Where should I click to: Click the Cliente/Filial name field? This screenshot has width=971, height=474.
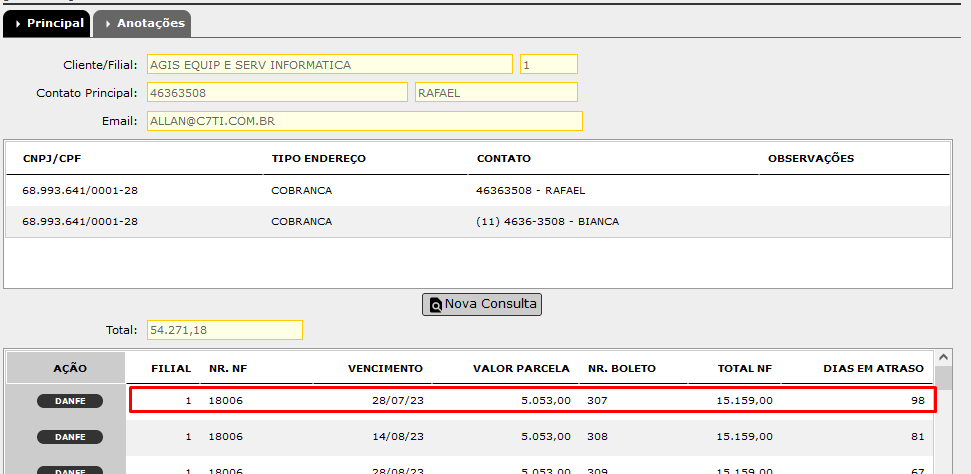[x=330, y=64]
